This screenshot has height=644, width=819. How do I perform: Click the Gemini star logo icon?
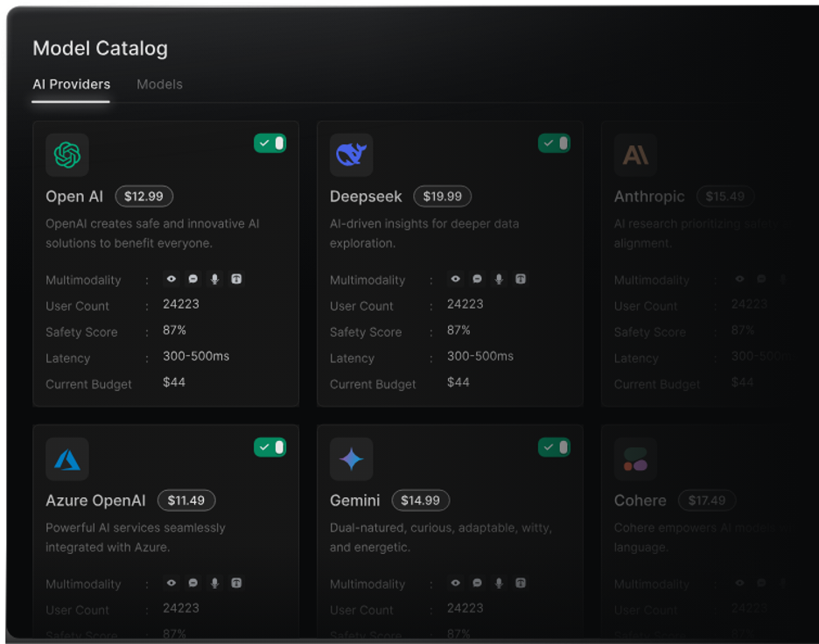click(352, 459)
